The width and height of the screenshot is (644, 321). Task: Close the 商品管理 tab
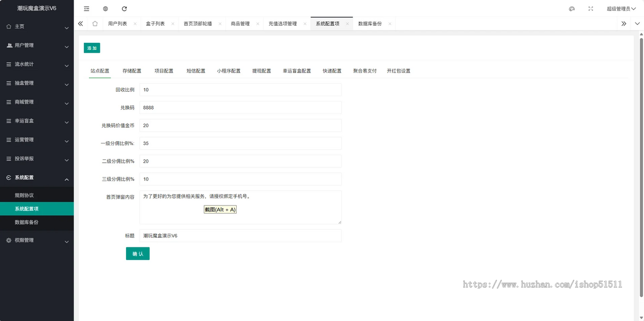(258, 24)
